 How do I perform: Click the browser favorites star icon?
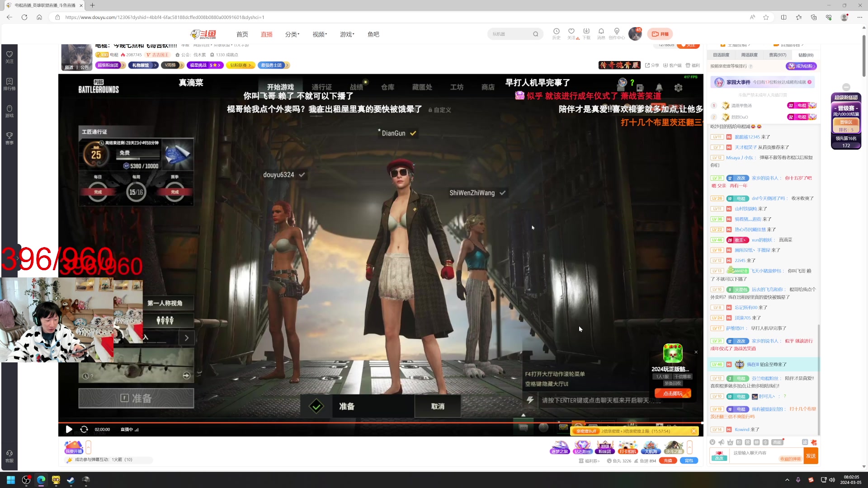(x=766, y=17)
